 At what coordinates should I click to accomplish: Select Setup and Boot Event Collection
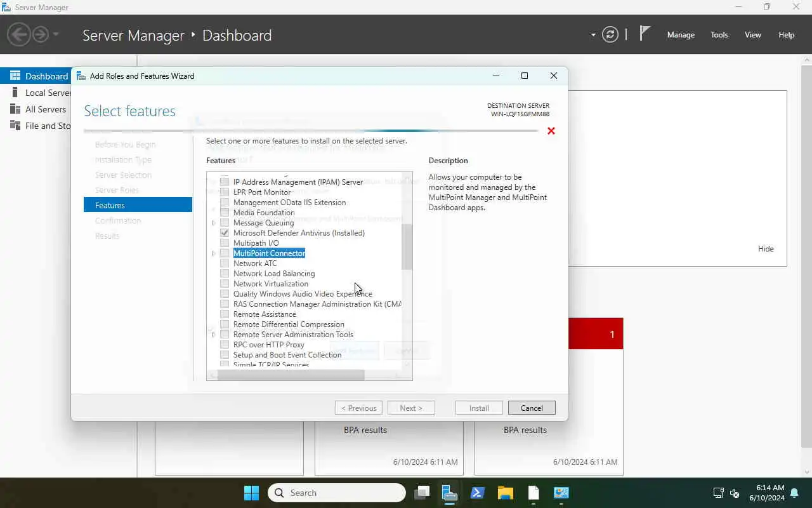(x=287, y=355)
